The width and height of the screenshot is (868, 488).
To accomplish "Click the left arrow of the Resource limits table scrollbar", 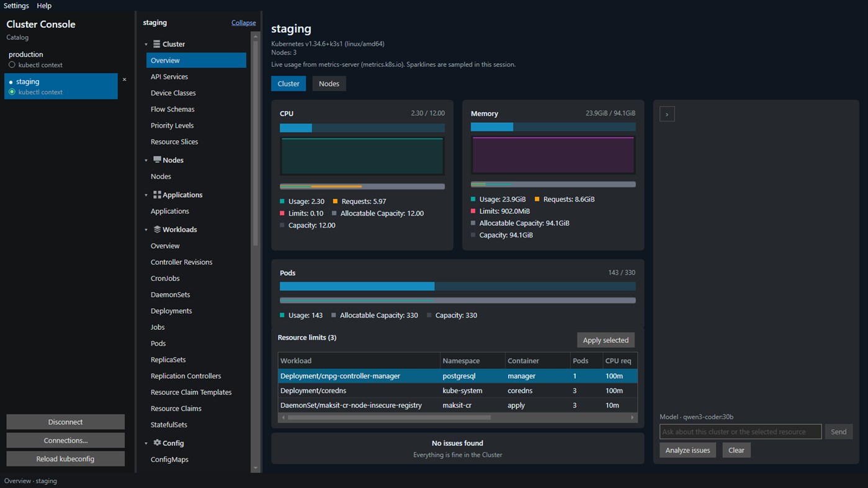I will coord(283,417).
